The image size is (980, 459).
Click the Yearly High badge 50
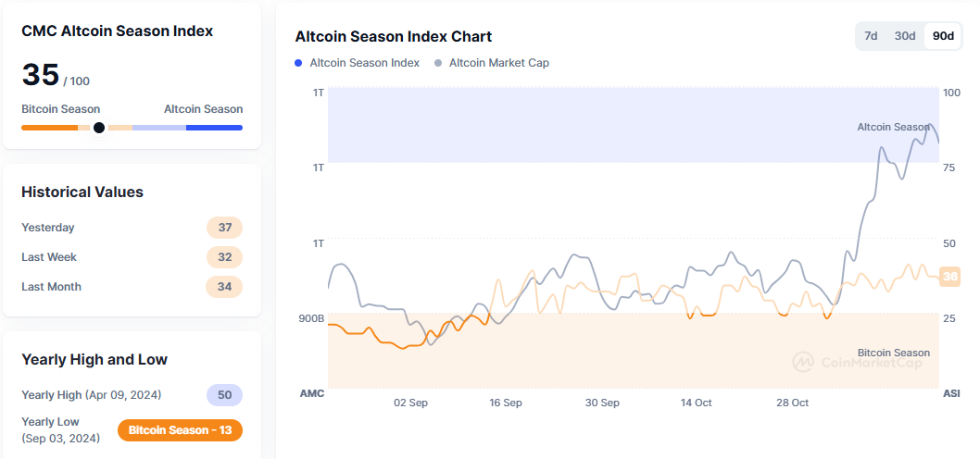(224, 395)
